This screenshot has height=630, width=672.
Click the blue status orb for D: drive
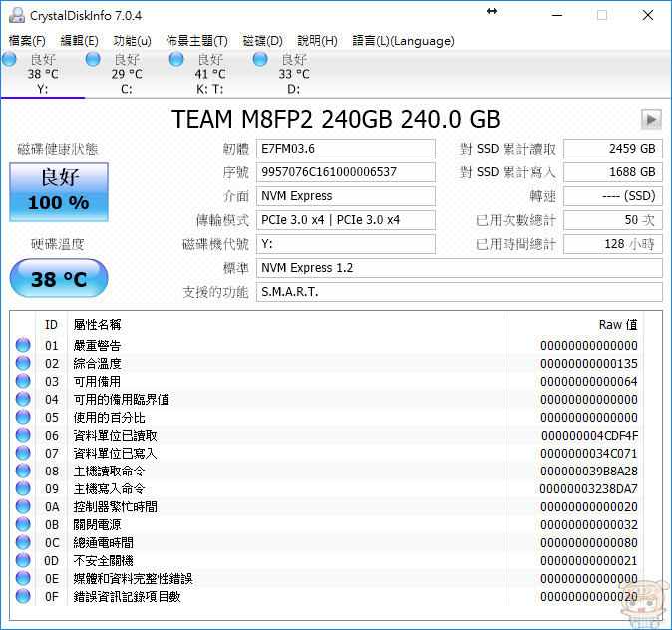pos(260,59)
